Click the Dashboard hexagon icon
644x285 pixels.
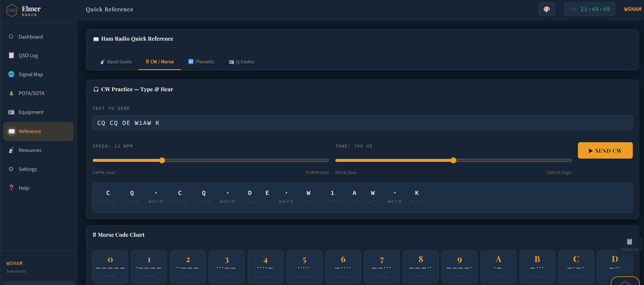click(x=11, y=37)
